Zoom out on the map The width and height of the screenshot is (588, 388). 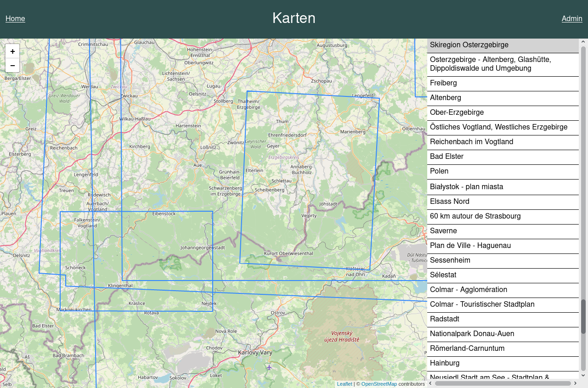[x=12, y=66]
